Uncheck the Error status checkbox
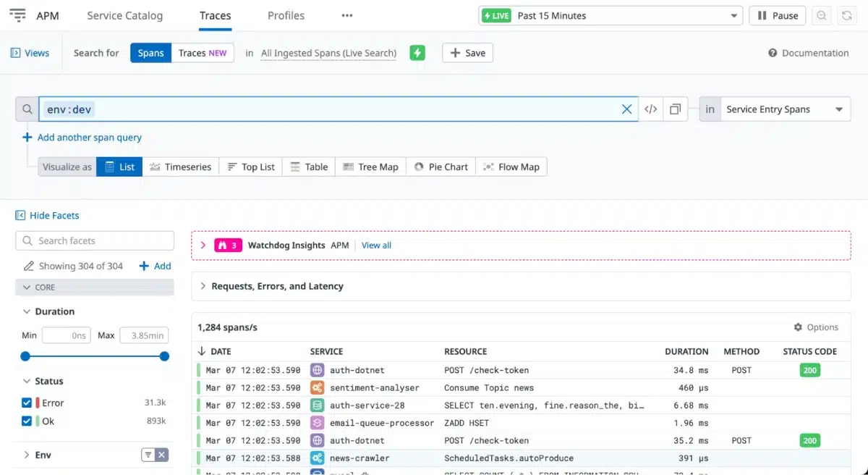The width and height of the screenshot is (868, 475). [27, 403]
